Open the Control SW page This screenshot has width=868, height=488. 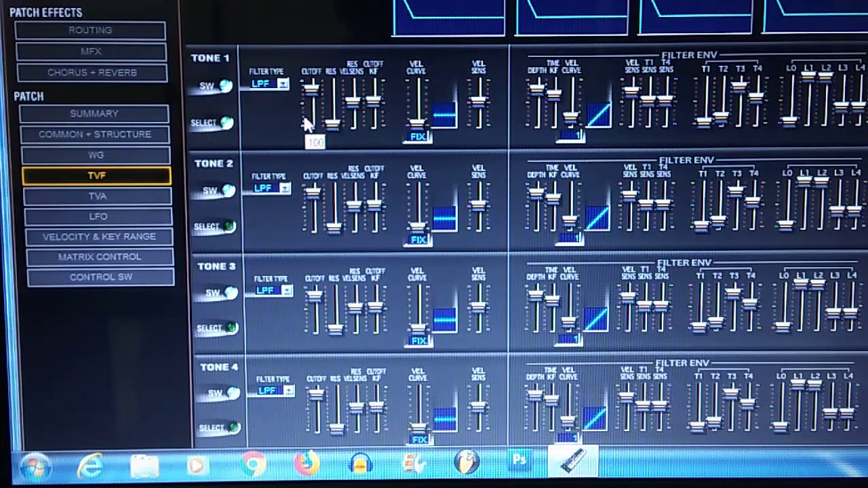click(100, 277)
